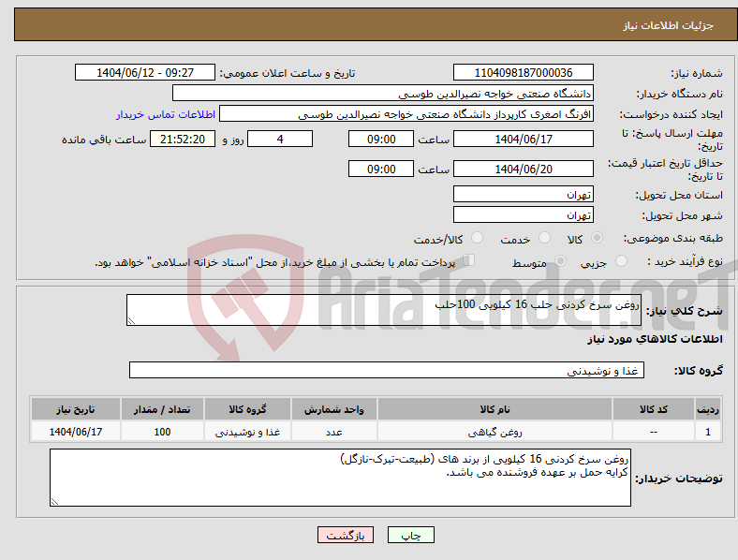Select the متوسط purchase type radio
738x560 pixels.
point(560,260)
